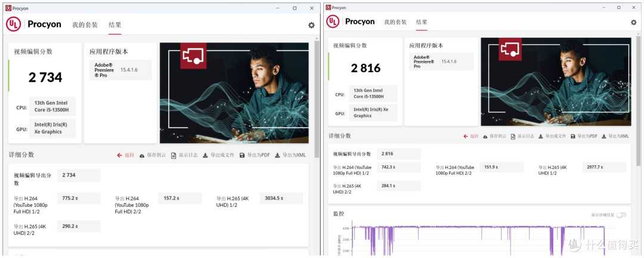Click 导出为XML in right window
644x258 pixels.
coord(615,136)
